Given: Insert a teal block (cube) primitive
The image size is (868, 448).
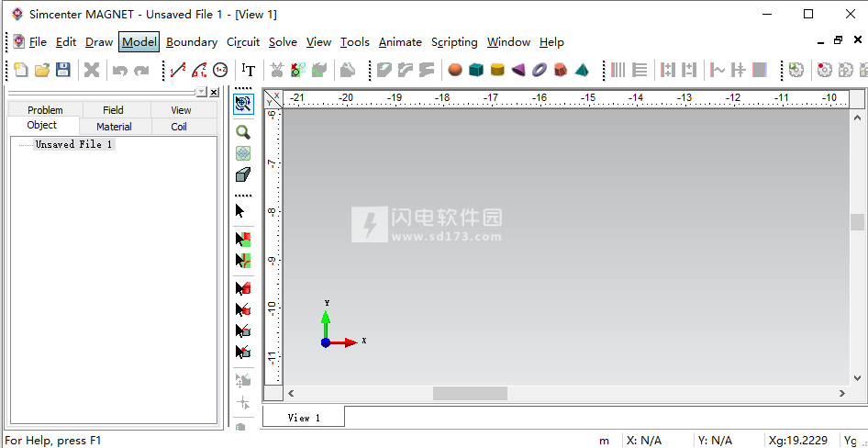Looking at the screenshot, I should click(x=476, y=70).
